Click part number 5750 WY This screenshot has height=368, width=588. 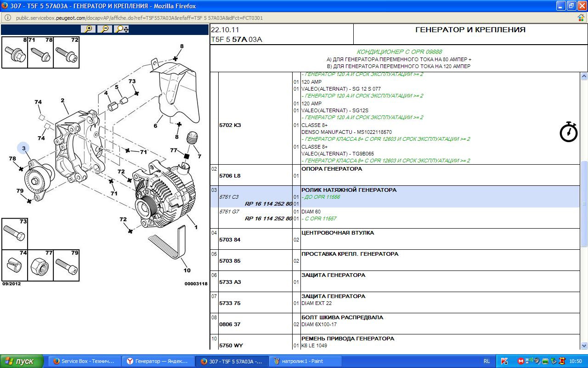(x=231, y=345)
